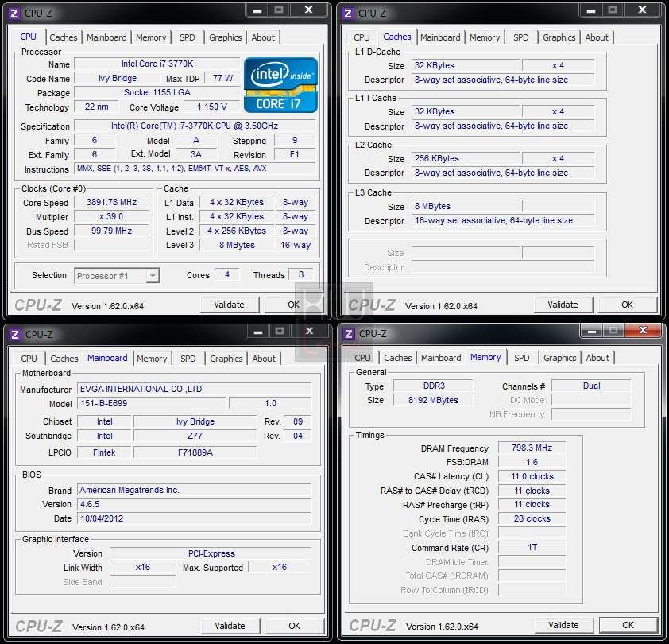Click the Core Speed value 3891.78 MHz

(x=111, y=203)
